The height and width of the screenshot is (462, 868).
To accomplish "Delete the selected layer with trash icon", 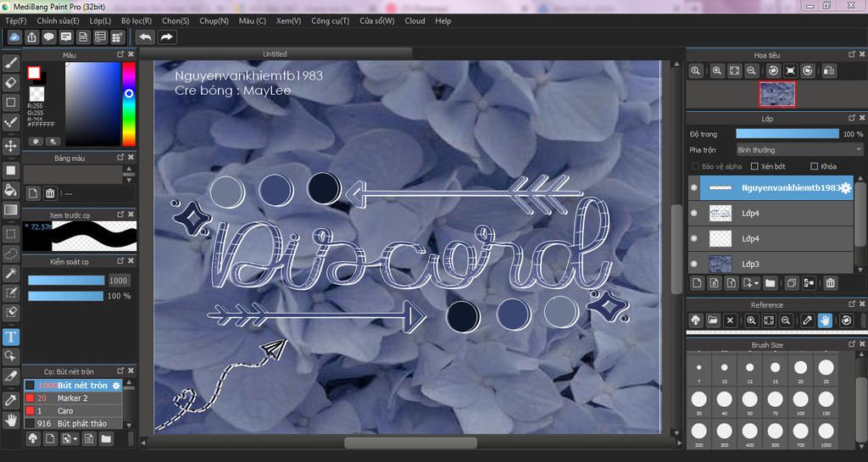I will pos(831,283).
